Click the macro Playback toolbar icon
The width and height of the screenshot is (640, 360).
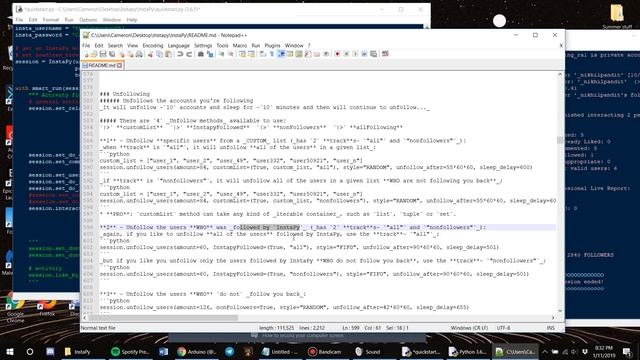[x=355, y=54]
